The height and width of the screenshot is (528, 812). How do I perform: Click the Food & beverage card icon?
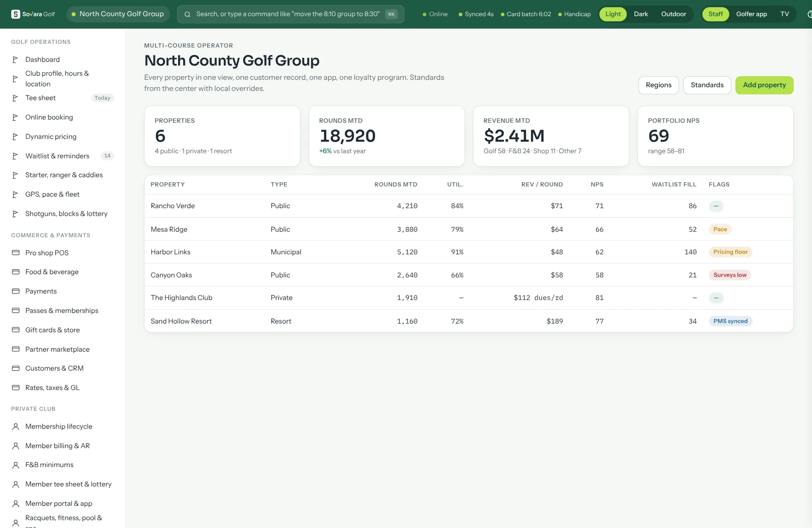[16, 272]
